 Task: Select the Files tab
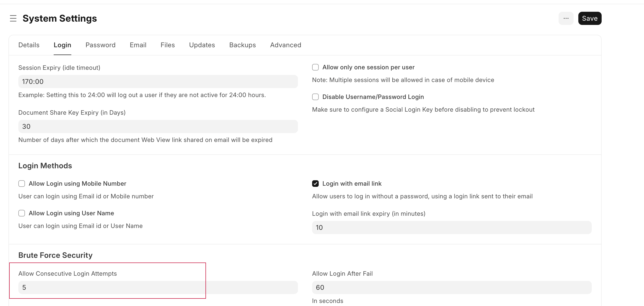(168, 45)
